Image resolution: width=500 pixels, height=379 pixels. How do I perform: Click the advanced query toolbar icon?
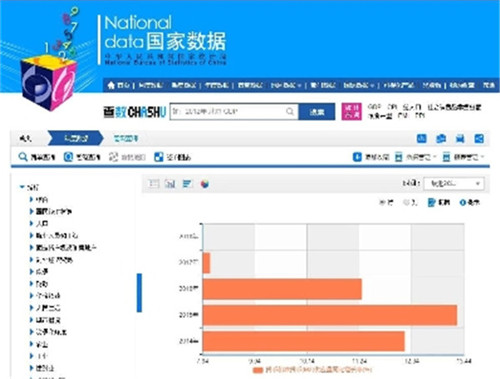click(68, 157)
